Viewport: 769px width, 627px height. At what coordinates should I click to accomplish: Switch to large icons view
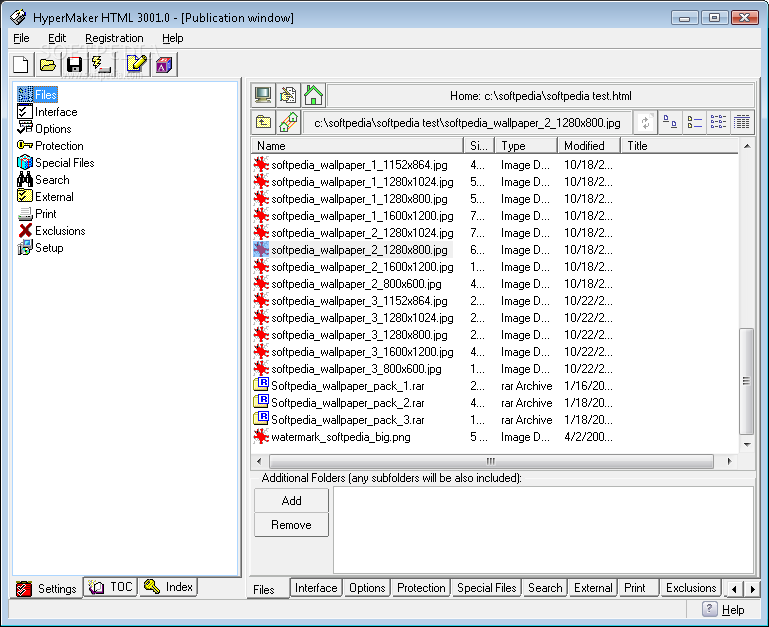click(x=670, y=122)
